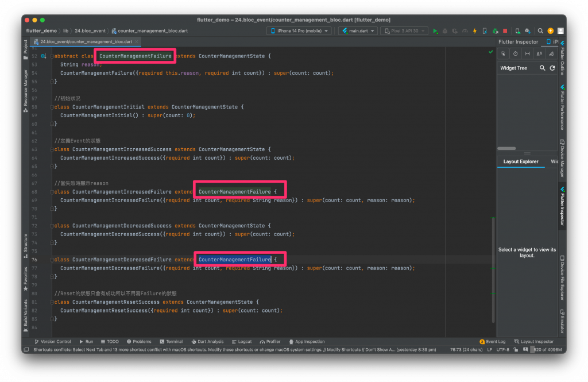Open SDK Manager toolbar icon
This screenshot has width=588, height=382.
tap(528, 31)
